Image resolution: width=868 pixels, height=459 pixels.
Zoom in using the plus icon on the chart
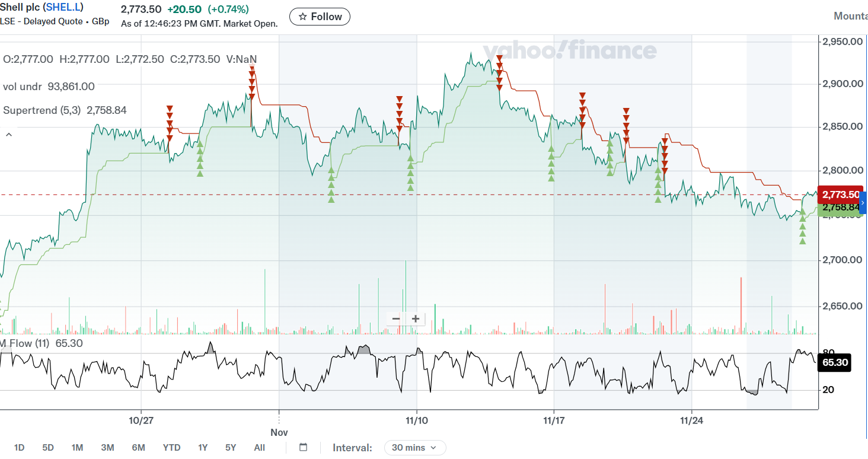(x=415, y=318)
